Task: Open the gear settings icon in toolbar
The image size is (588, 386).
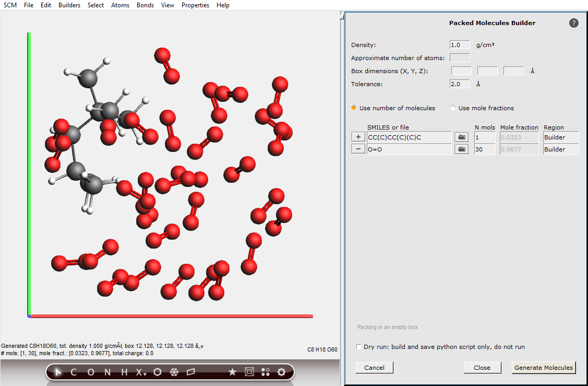Action: point(282,372)
